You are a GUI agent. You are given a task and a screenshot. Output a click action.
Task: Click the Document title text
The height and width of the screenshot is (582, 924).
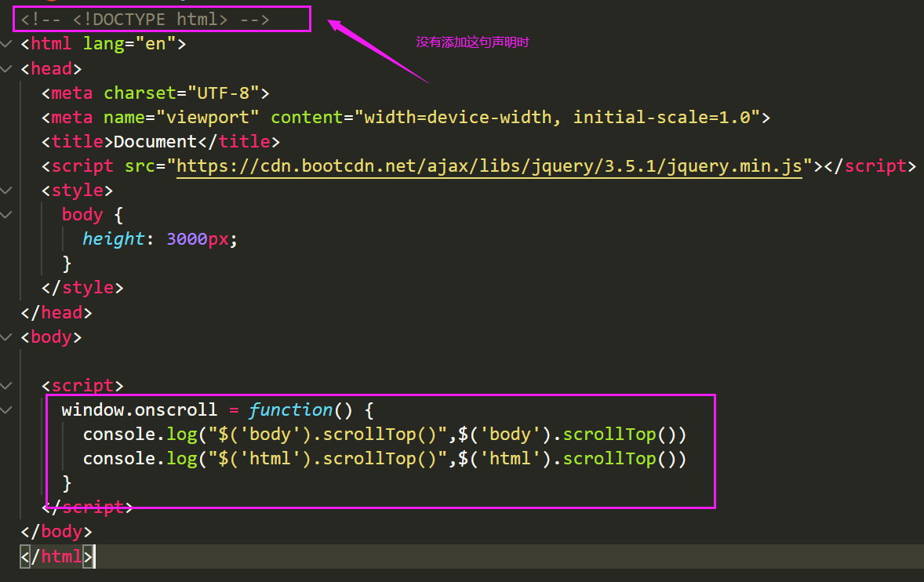coord(155,141)
